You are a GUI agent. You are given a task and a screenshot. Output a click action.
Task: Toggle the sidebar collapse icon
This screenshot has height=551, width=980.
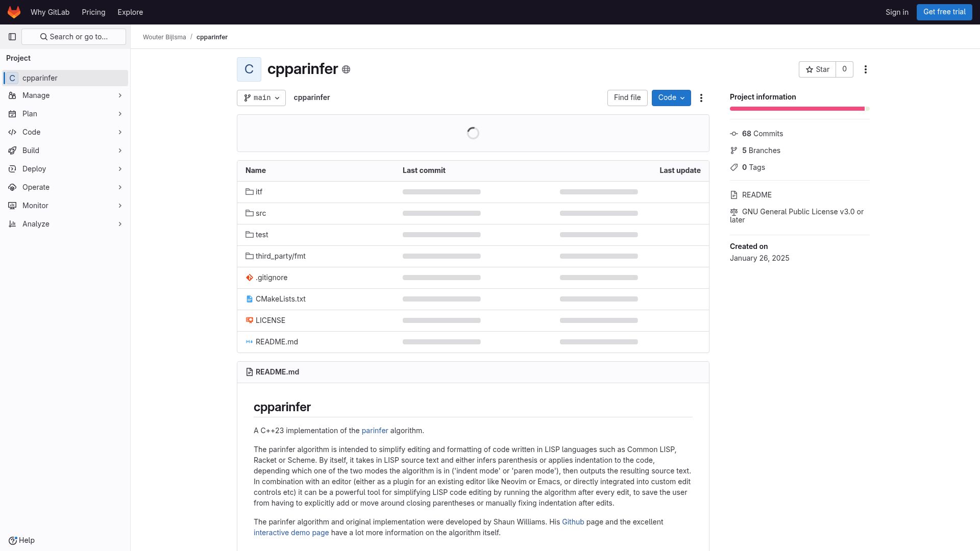coord(12,37)
